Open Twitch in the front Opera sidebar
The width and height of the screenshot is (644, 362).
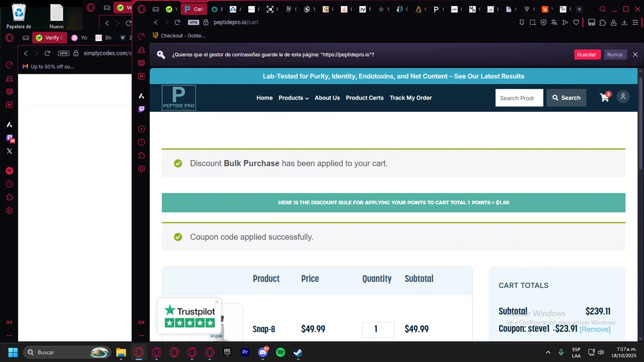tap(141, 109)
